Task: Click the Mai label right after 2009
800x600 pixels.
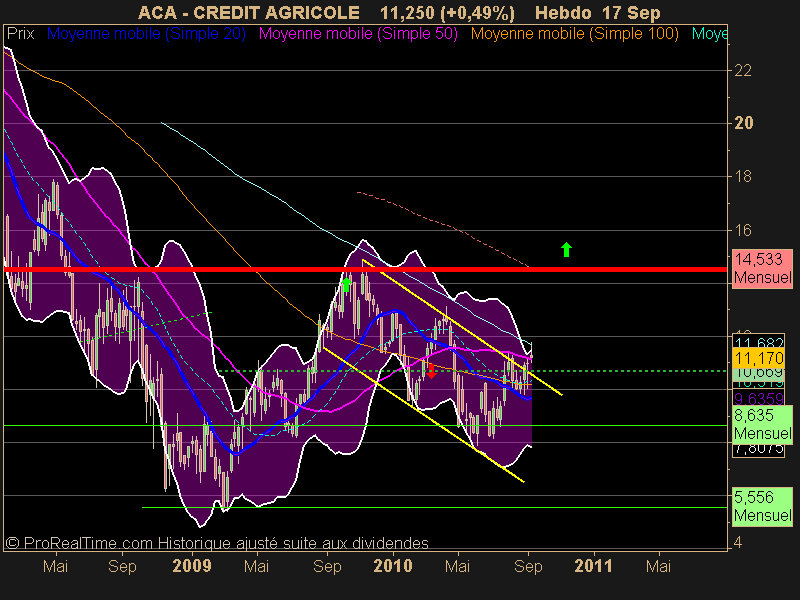Action: coord(257,566)
